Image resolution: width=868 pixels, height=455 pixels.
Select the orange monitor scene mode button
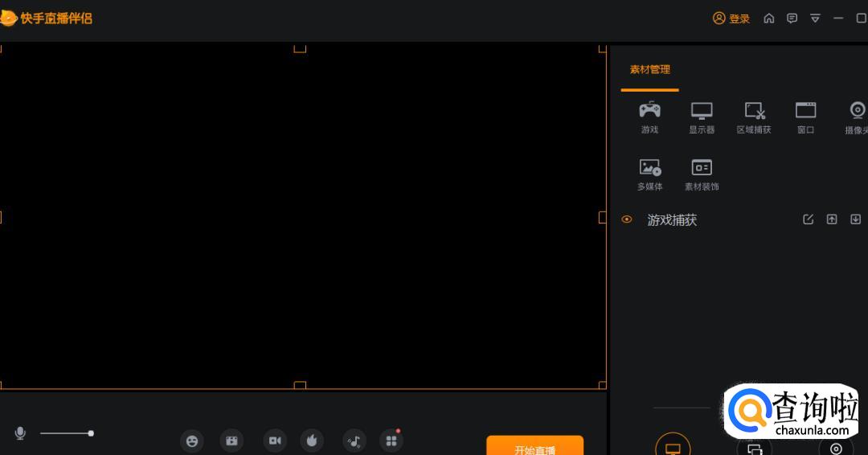point(673,446)
